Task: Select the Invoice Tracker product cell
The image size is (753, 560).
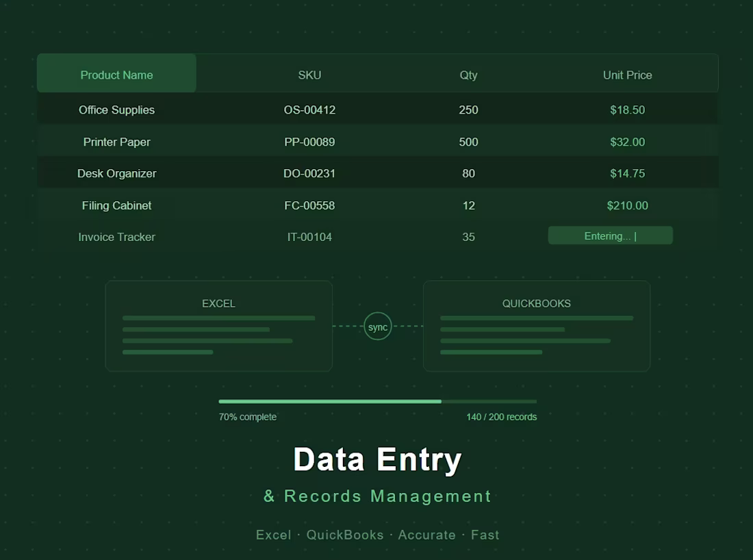Action: 116,238
